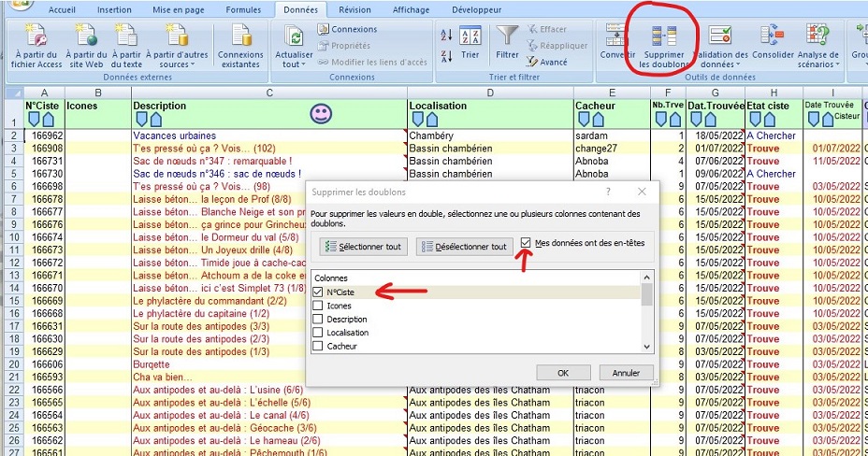The height and width of the screenshot is (456, 868).
Task: Switch to the Formules tab
Action: (242, 9)
